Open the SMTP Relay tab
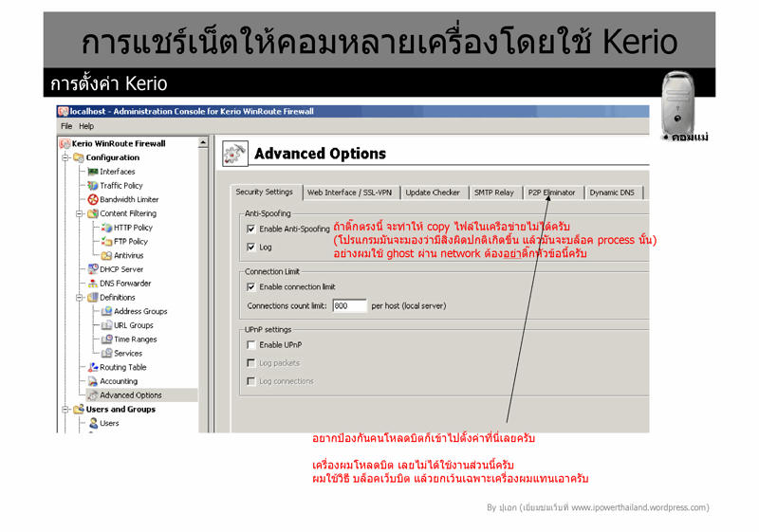Image resolution: width=759 pixels, height=532 pixels. pos(493,193)
